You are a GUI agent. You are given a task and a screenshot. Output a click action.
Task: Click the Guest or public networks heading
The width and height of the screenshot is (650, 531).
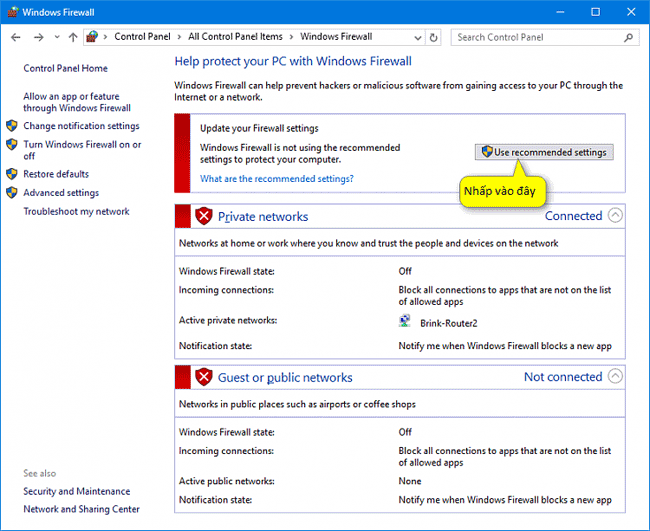[x=285, y=377]
